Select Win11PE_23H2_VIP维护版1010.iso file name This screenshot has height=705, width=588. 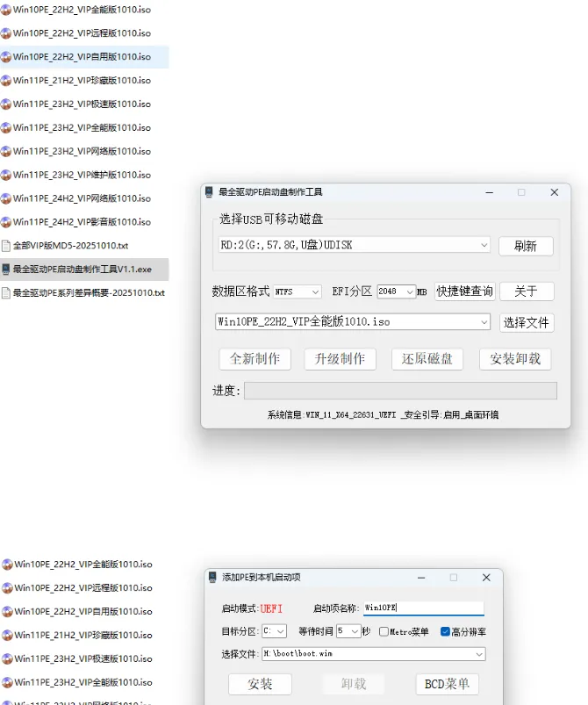(x=82, y=175)
